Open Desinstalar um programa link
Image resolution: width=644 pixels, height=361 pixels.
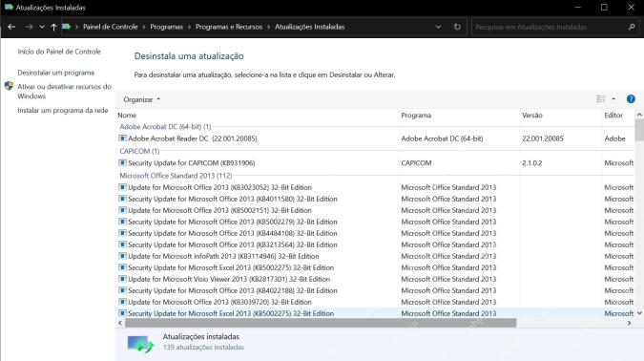(x=56, y=73)
